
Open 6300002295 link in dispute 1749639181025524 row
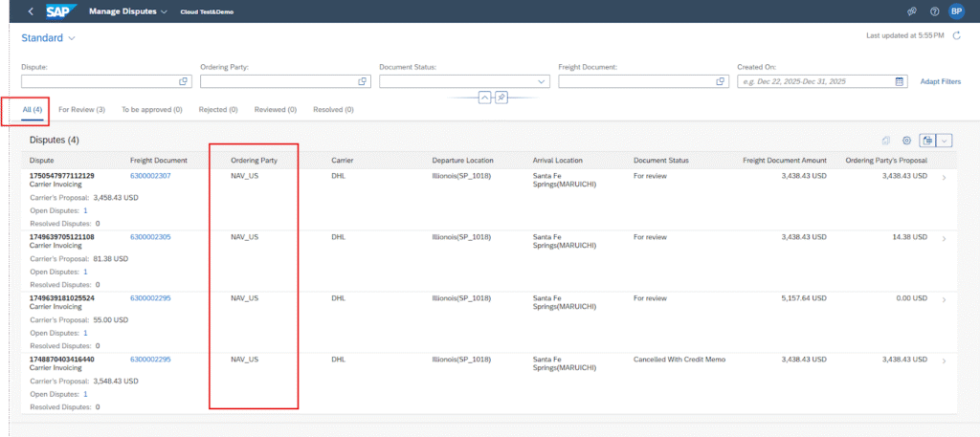coord(150,298)
